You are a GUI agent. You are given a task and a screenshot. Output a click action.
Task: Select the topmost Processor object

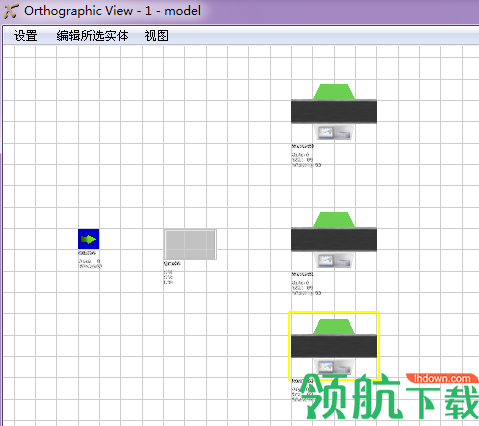pyautogui.click(x=334, y=112)
